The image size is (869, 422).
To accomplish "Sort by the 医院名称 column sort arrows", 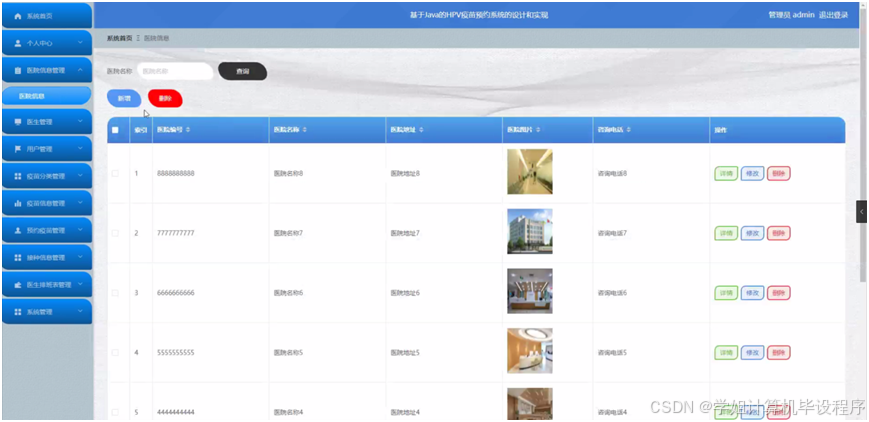I will pos(304,130).
